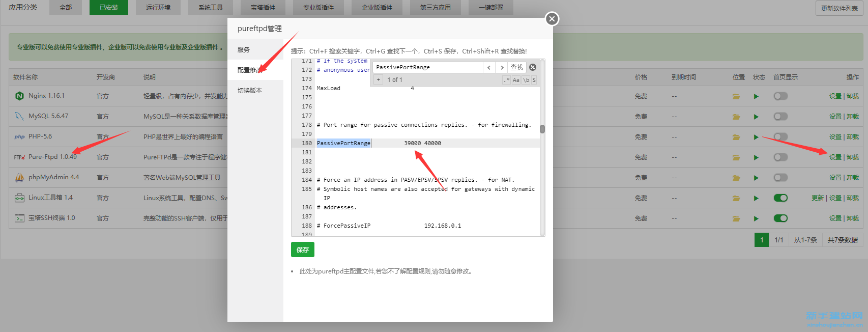Click the MySQL logo icon
This screenshot has height=332, width=868.
(x=19, y=116)
